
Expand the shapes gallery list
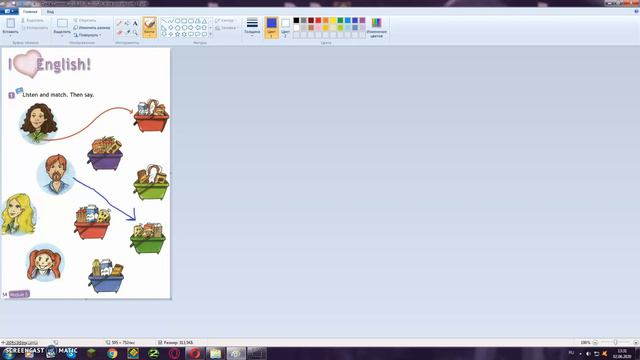[211, 35]
